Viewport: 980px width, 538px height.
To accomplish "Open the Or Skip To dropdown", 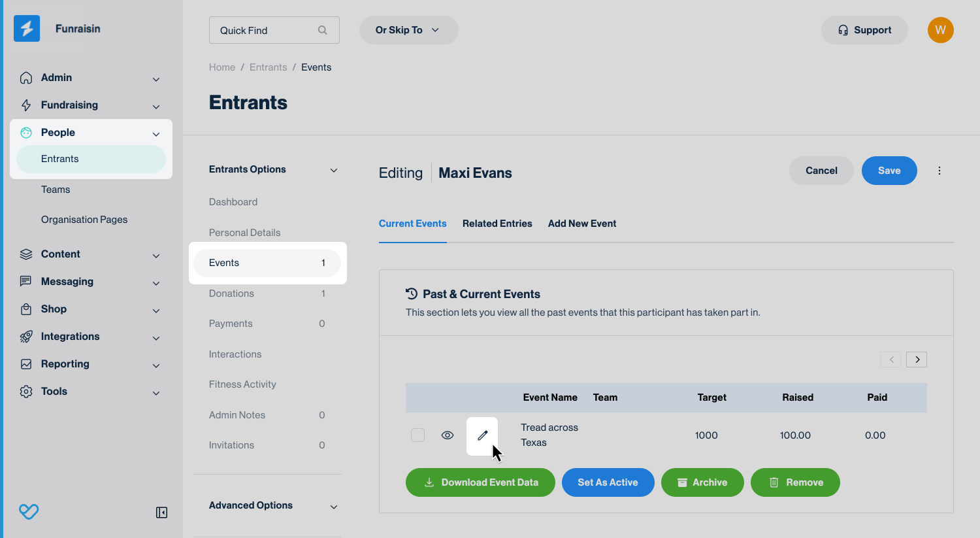I will pos(408,30).
